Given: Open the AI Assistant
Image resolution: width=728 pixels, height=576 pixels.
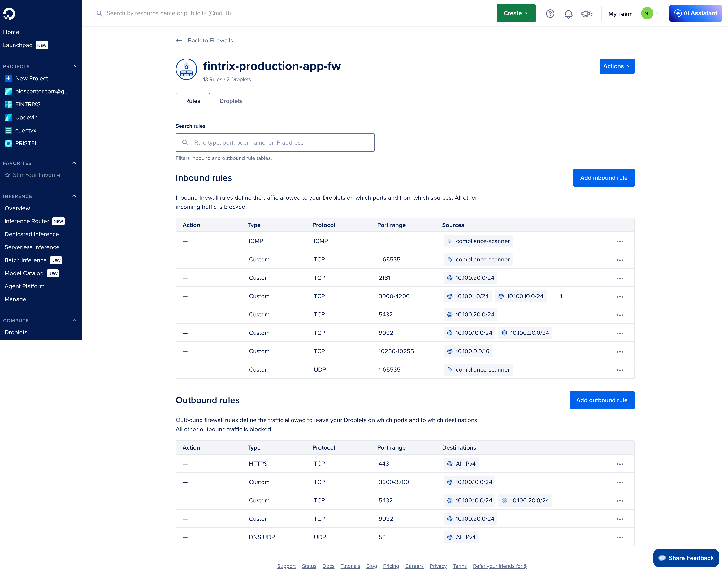Looking at the screenshot, I should pos(695,13).
